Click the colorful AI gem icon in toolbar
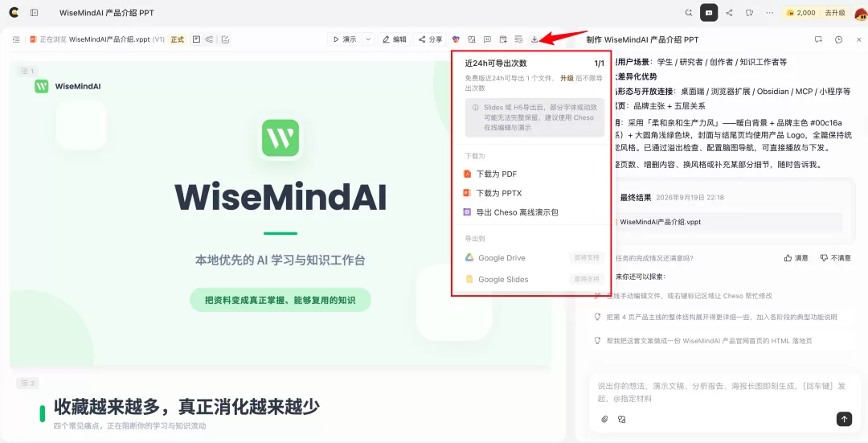The width and height of the screenshot is (868, 443). click(x=456, y=39)
